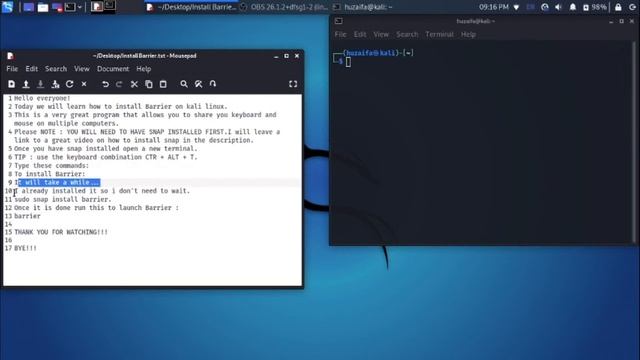This screenshot has height=360, width=640.
Task: Open the volume control tray icon
Action: pyautogui.click(x=558, y=7)
